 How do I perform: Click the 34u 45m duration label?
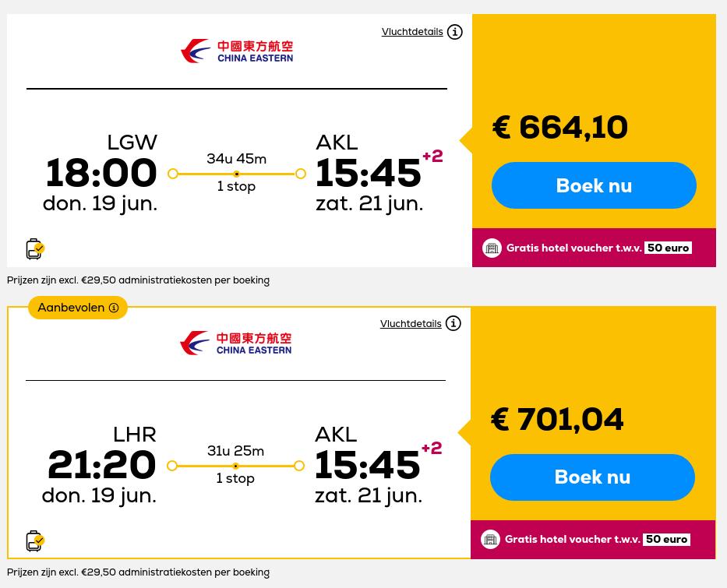[x=236, y=159]
